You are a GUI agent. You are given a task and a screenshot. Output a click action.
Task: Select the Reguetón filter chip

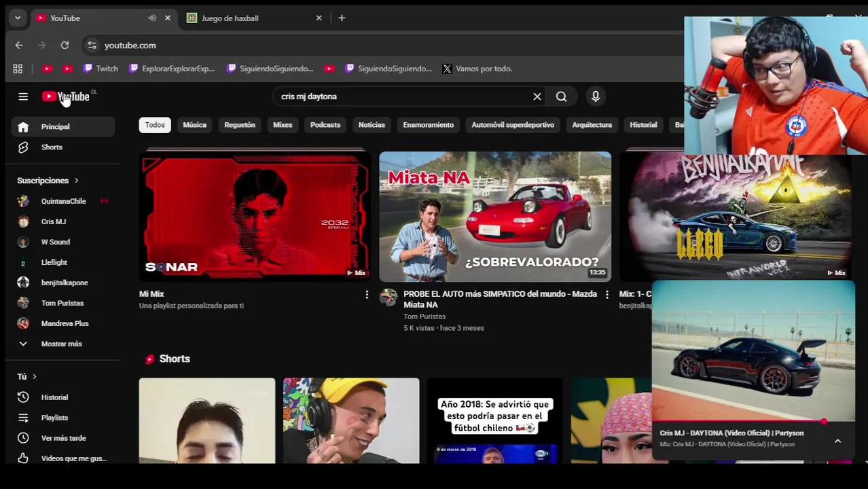(240, 125)
